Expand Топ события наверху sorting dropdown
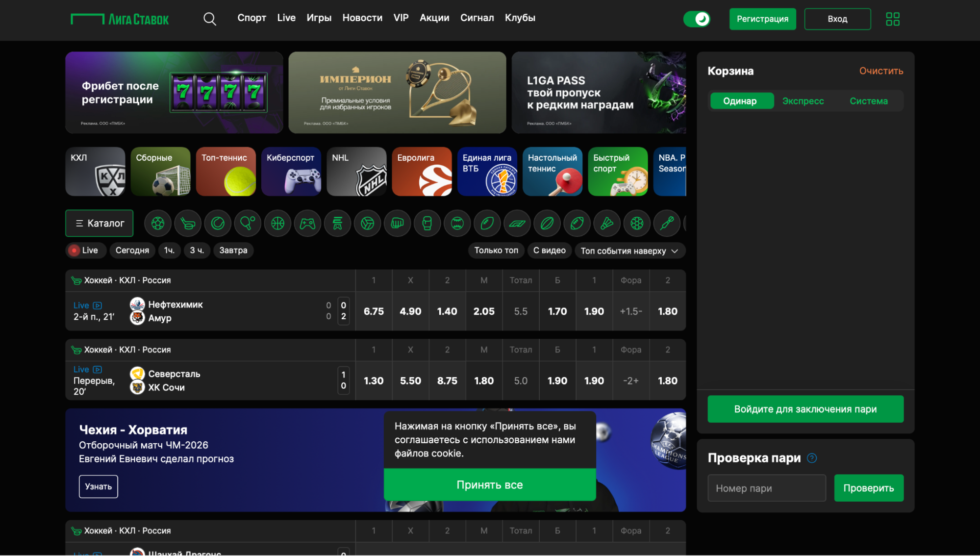 [630, 251]
